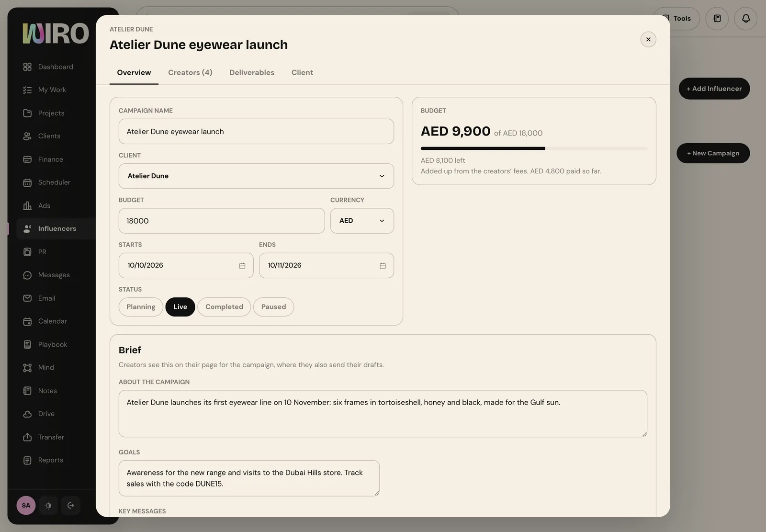766x532 pixels.
Task: Open the Email envelope icon
Action: 27,298
